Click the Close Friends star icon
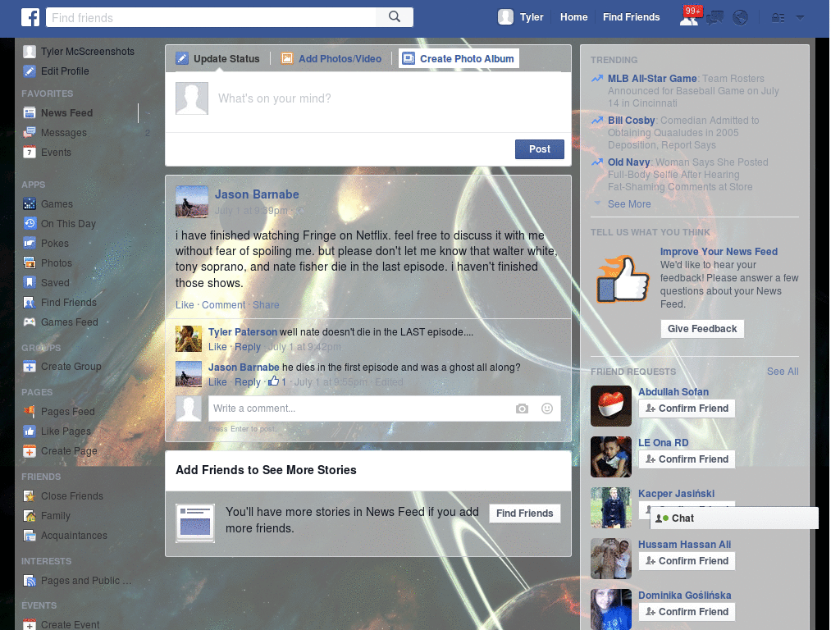The height and width of the screenshot is (630, 840). [30, 496]
